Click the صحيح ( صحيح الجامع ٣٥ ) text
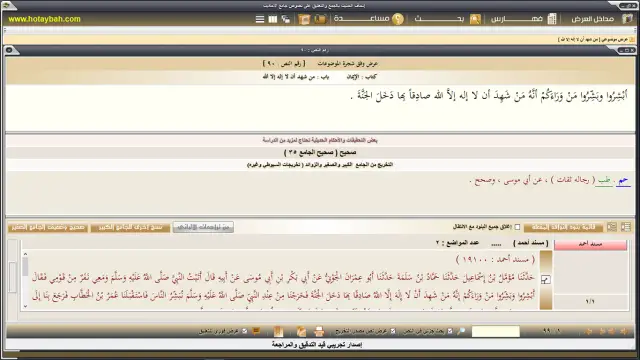The image size is (640, 360). coord(320,153)
